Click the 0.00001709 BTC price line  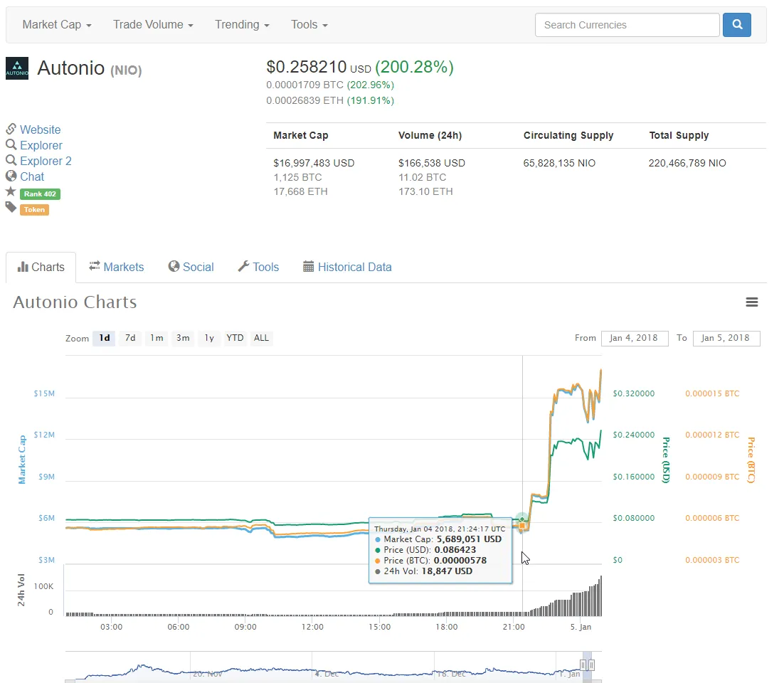pyautogui.click(x=330, y=85)
